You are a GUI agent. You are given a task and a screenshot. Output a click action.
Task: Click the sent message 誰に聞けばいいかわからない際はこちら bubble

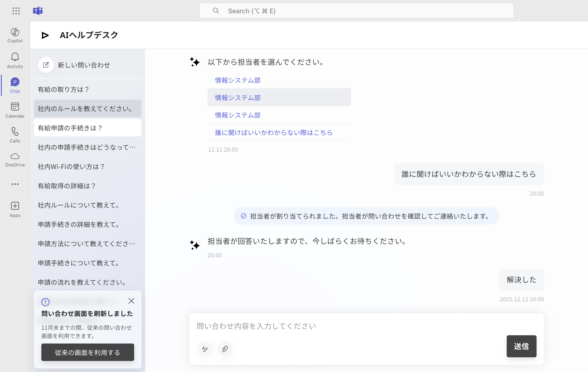(x=469, y=174)
